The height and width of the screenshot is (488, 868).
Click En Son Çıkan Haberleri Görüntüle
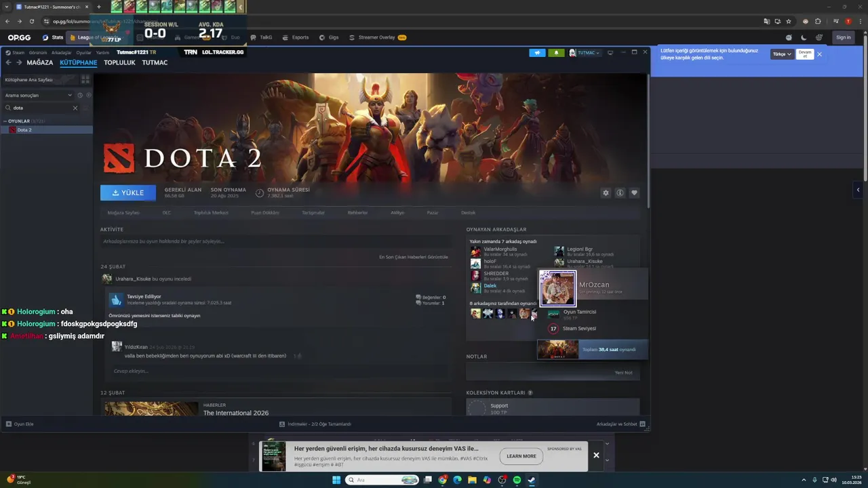coord(414,257)
